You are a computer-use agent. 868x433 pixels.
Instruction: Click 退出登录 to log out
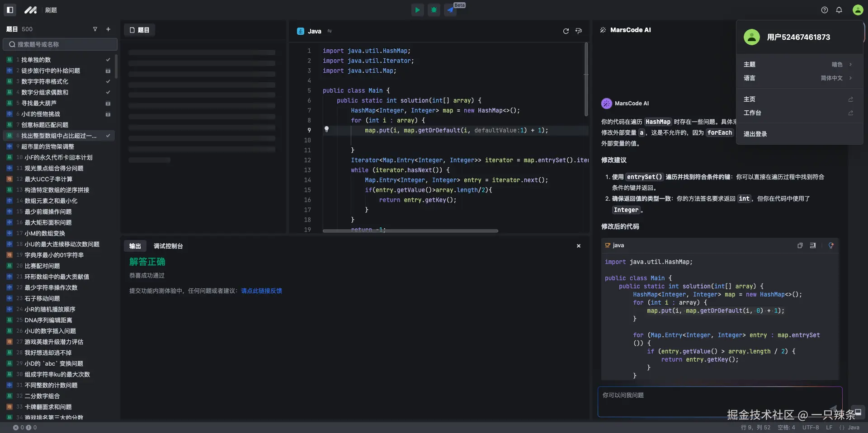[x=755, y=134]
